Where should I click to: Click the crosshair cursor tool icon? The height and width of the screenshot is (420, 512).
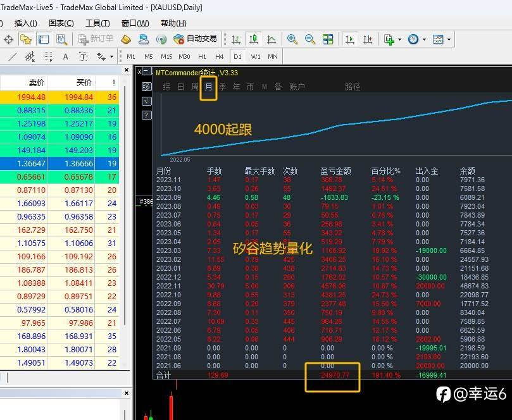pyautogui.click(x=8, y=39)
